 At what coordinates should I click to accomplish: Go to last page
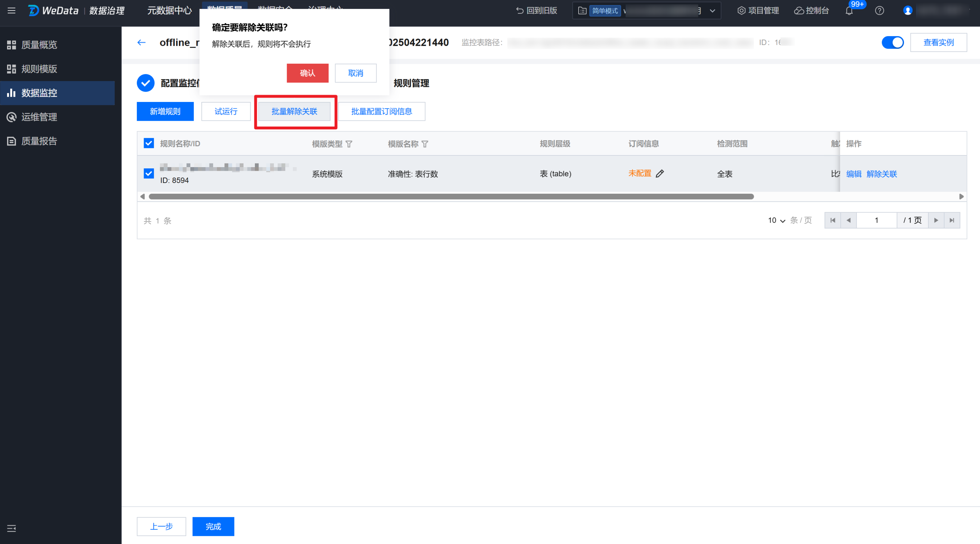pyautogui.click(x=952, y=220)
